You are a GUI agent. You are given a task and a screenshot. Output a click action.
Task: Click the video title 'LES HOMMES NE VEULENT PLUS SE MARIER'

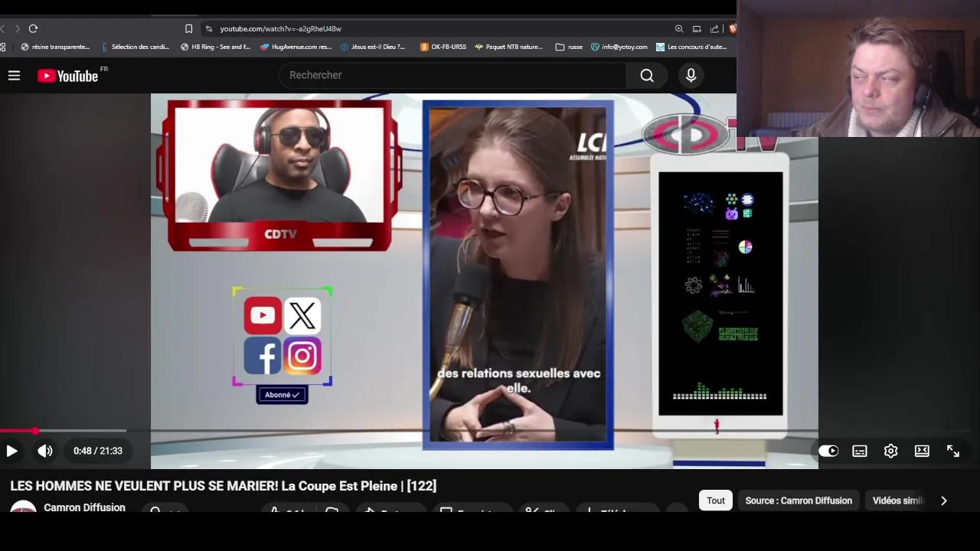click(223, 486)
